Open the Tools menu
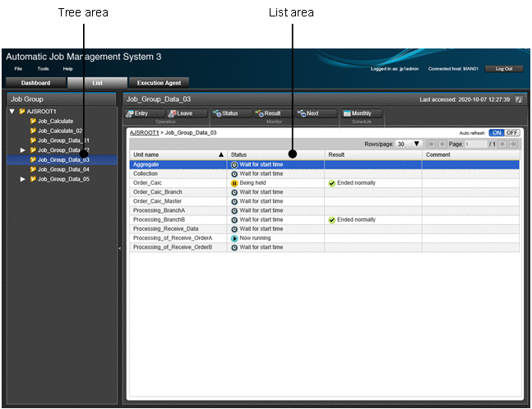The image size is (532, 409). pos(43,69)
